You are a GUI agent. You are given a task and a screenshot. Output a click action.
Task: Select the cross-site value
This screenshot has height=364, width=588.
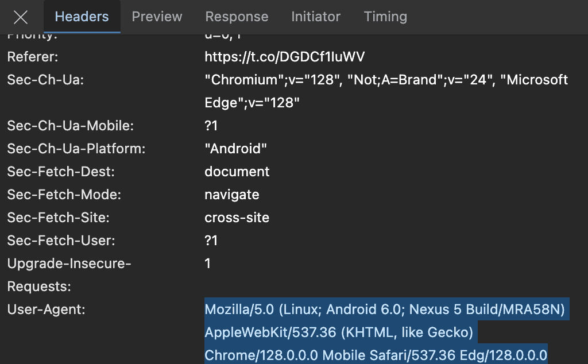coord(237,218)
